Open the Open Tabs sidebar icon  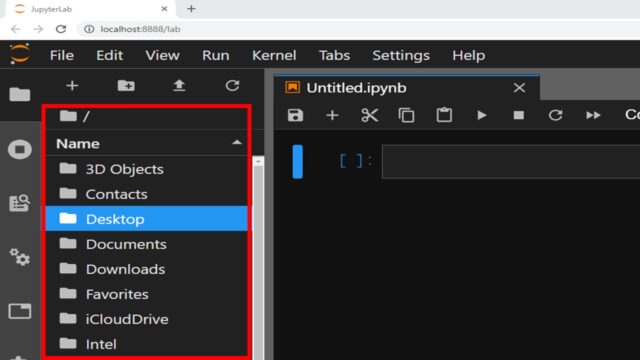click(x=20, y=311)
